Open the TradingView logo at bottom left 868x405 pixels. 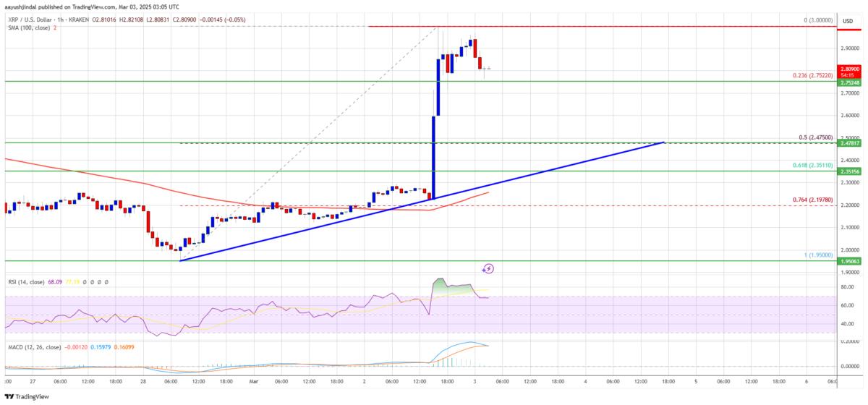coord(28,396)
